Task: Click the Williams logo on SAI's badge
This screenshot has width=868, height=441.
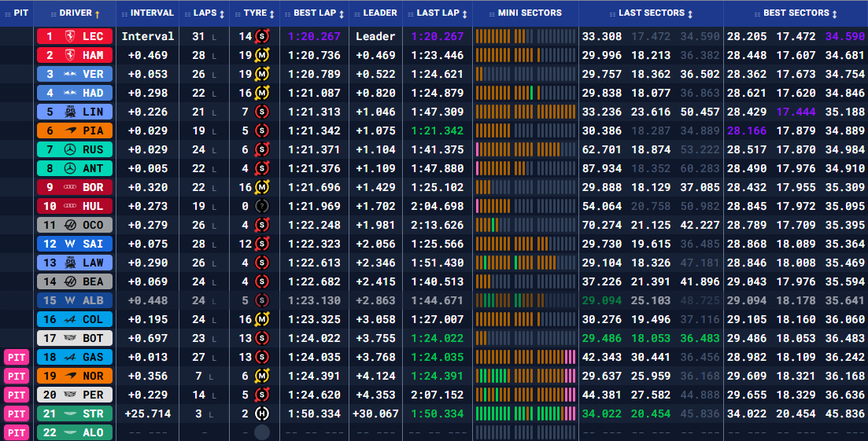Action: [x=71, y=244]
